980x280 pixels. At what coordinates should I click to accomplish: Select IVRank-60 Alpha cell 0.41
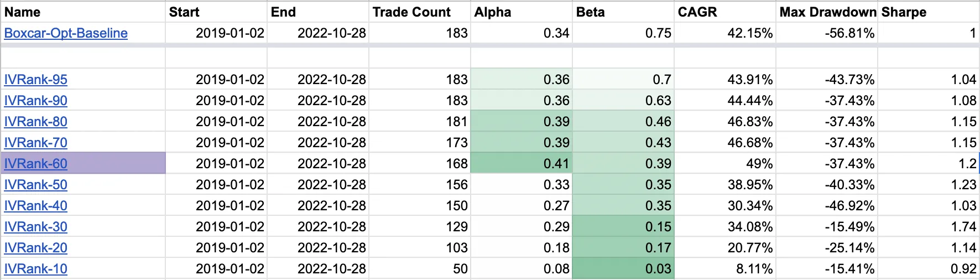[522, 164]
